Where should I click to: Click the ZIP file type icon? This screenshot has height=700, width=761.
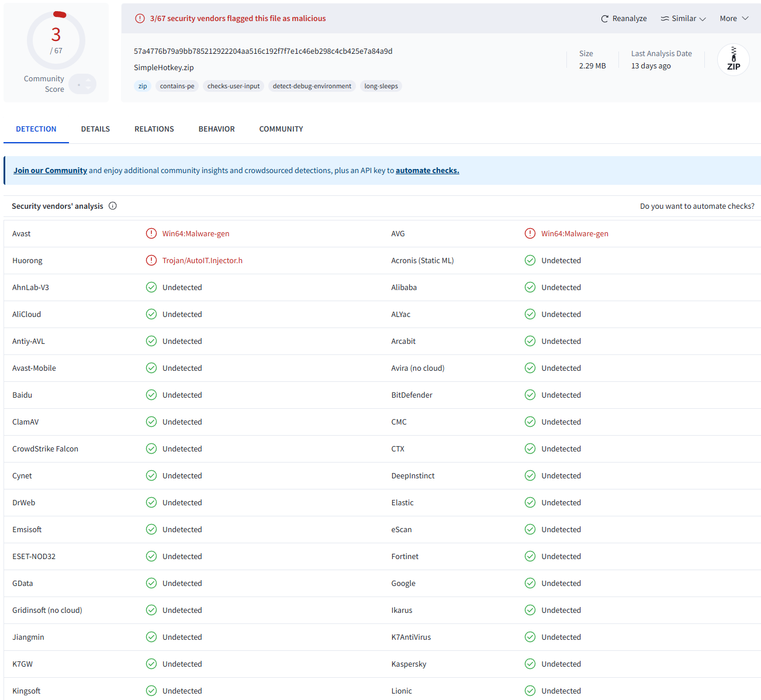(x=734, y=60)
